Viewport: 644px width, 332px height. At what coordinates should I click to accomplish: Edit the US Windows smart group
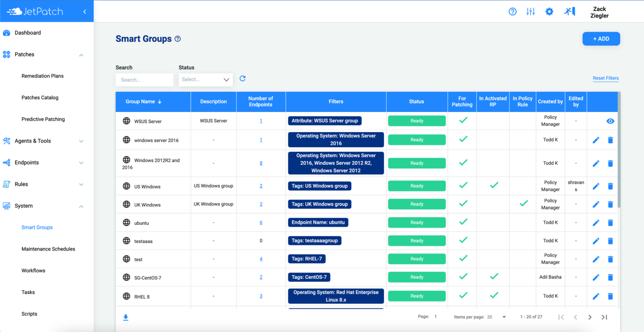[596, 186]
